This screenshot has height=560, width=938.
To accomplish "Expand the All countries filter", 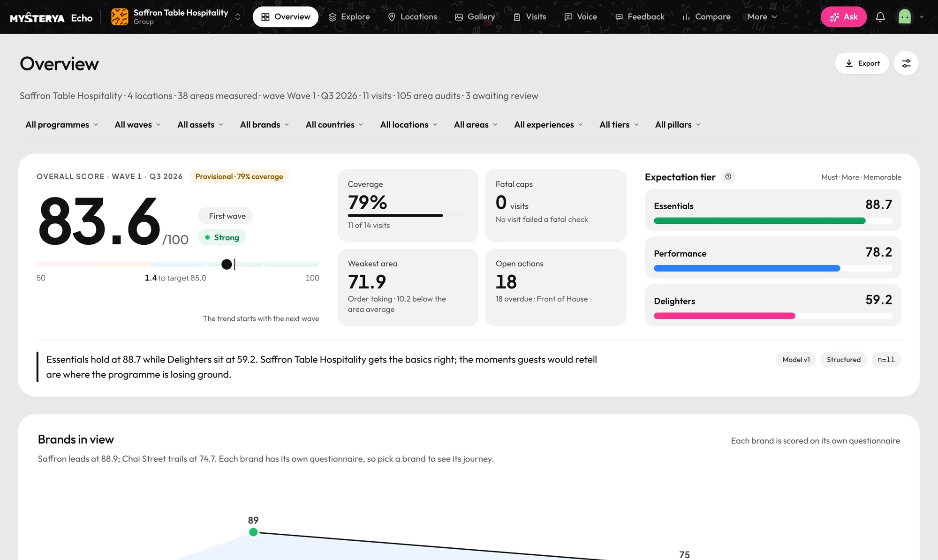I will (334, 125).
